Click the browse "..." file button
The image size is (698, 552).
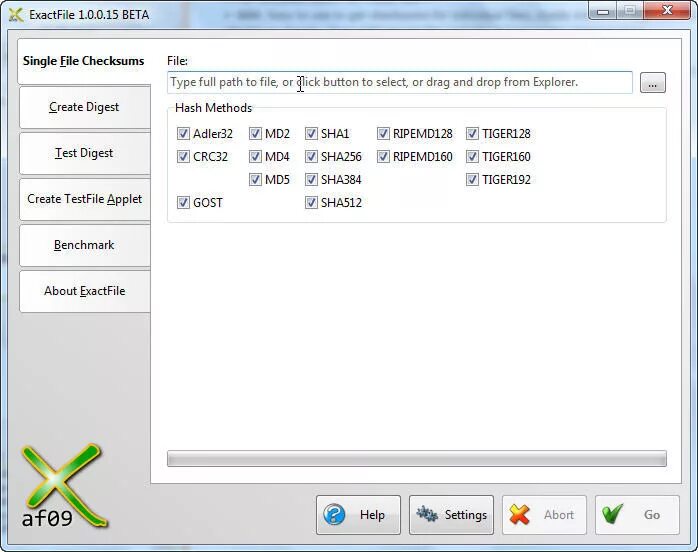click(653, 83)
